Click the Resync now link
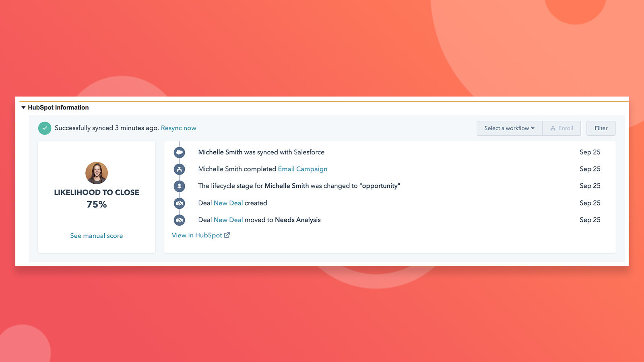 tap(178, 128)
